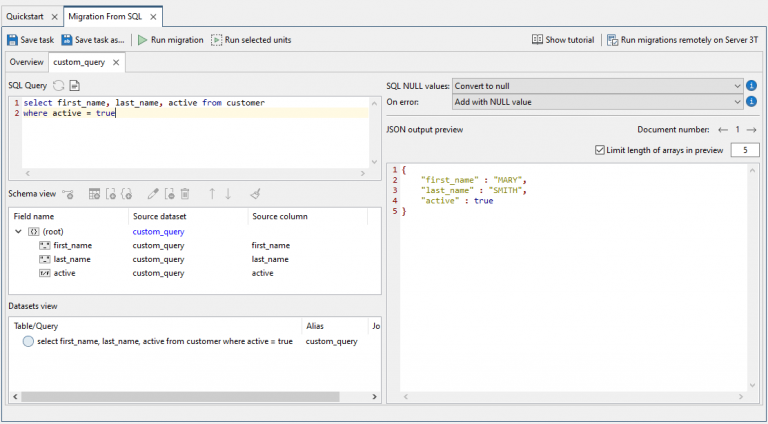
Task: Toggle Limit length of arrays in preview
Action: [x=599, y=150]
